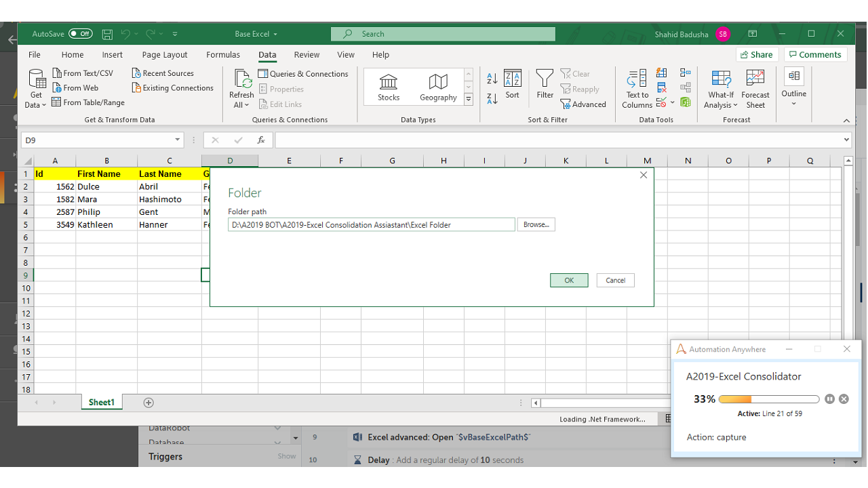Open the Name Box dropdown arrow
The height and width of the screenshot is (488, 868).
pyautogui.click(x=178, y=140)
